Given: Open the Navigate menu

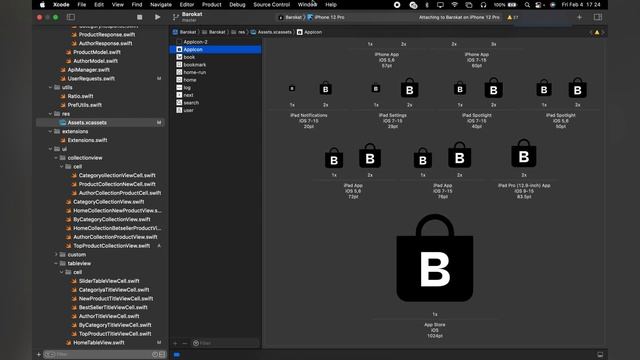Looking at the screenshot, I should [161, 5].
